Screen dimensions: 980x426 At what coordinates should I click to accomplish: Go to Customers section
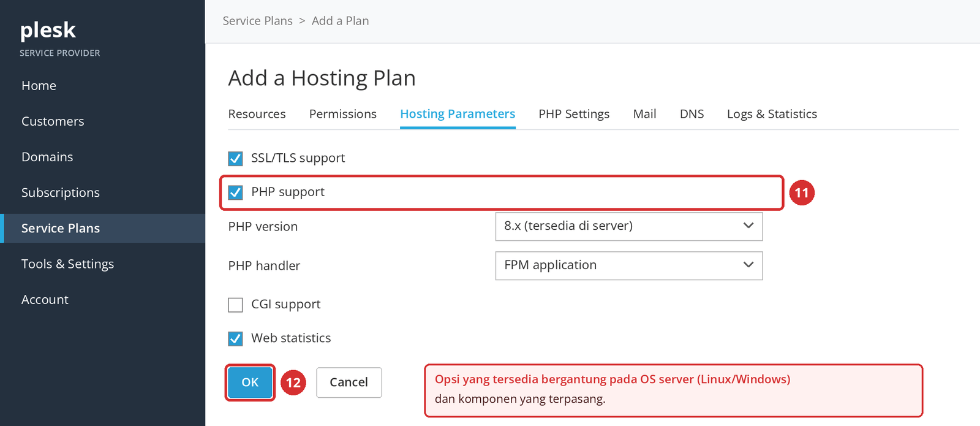pos(53,121)
